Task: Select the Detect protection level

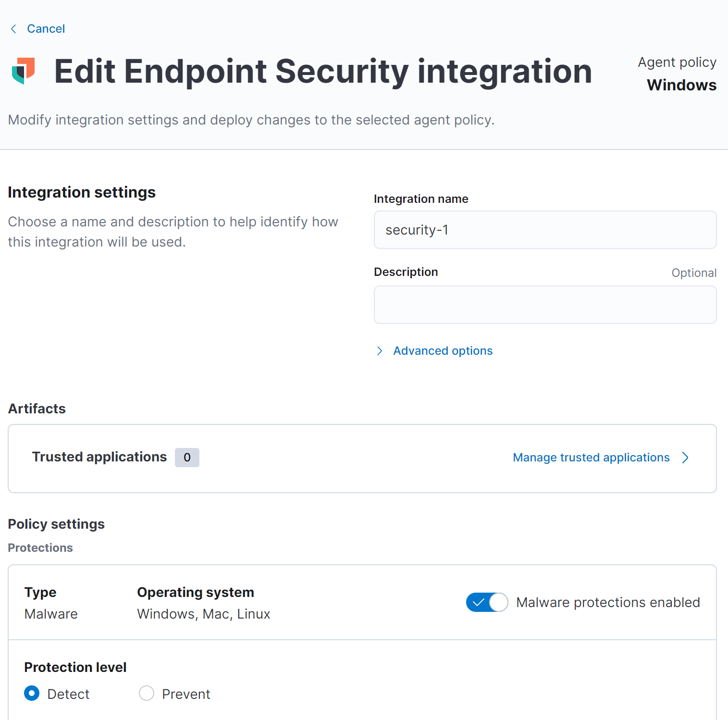Action: (x=32, y=694)
